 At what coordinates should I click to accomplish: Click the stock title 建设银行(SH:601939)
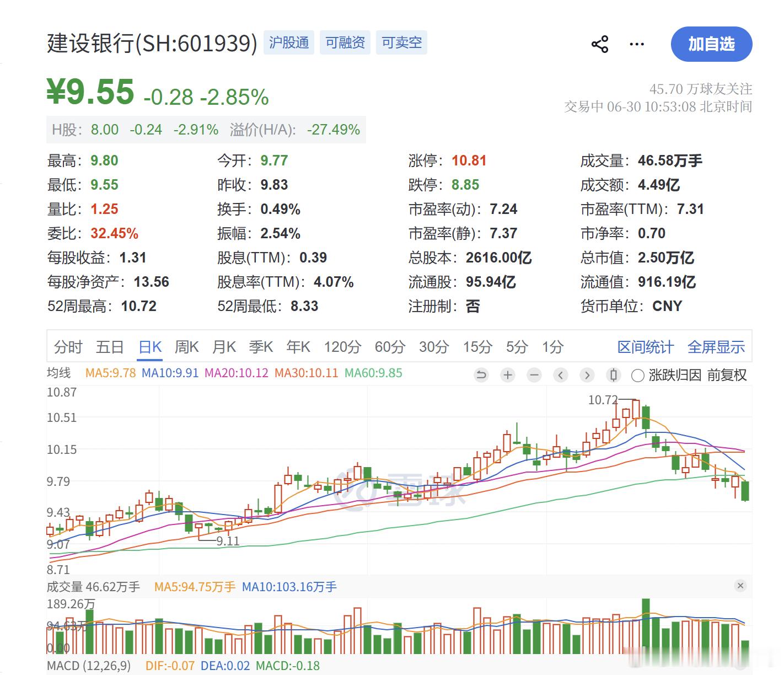tap(152, 43)
